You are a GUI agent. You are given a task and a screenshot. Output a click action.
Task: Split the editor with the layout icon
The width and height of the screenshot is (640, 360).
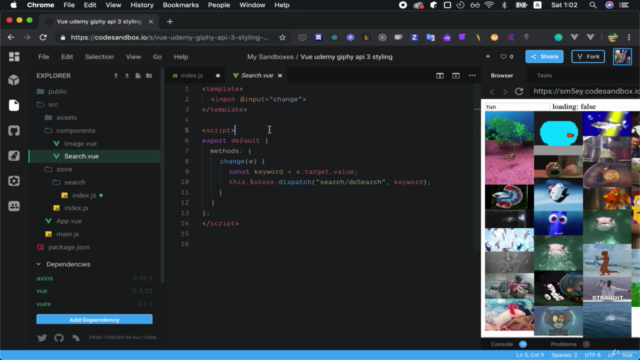tap(440, 76)
